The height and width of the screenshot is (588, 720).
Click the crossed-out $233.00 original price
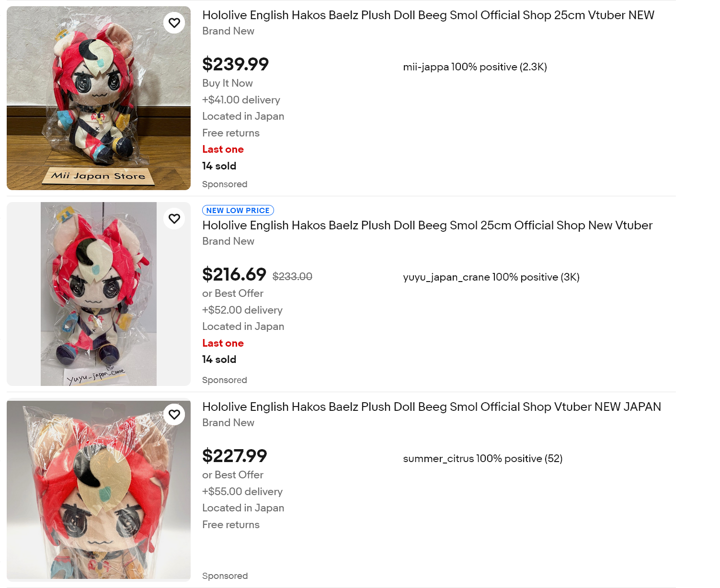pyautogui.click(x=292, y=276)
